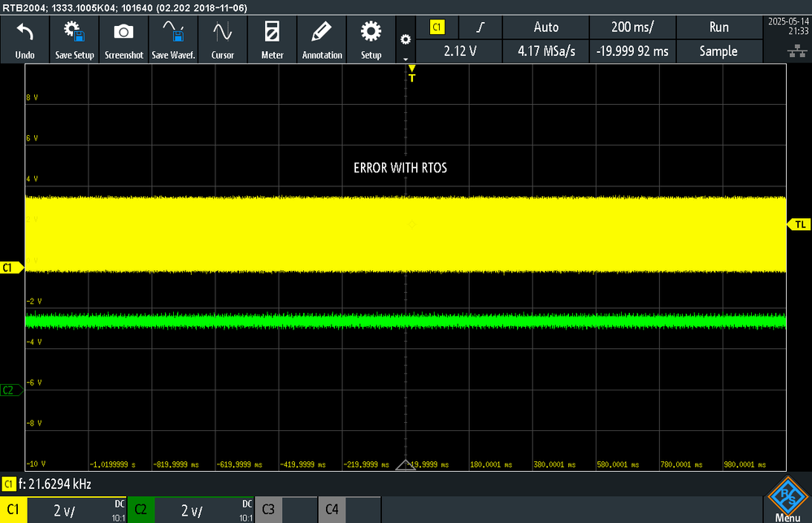Open Setup gear icon
The height and width of the screenshot is (523, 812).
371,40
